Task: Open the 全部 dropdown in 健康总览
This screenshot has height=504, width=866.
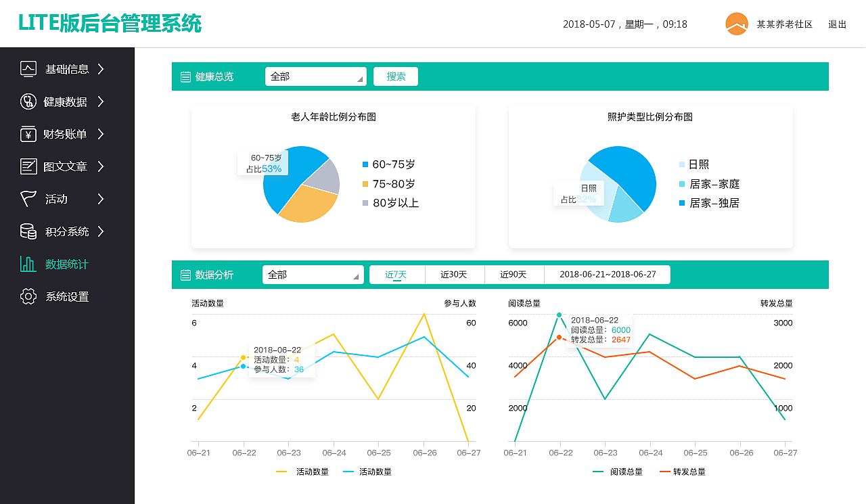Action: tap(316, 76)
